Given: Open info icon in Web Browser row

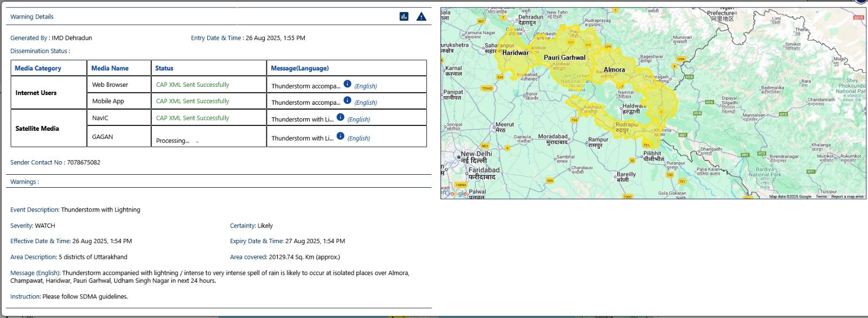Looking at the screenshot, I should (x=347, y=84).
